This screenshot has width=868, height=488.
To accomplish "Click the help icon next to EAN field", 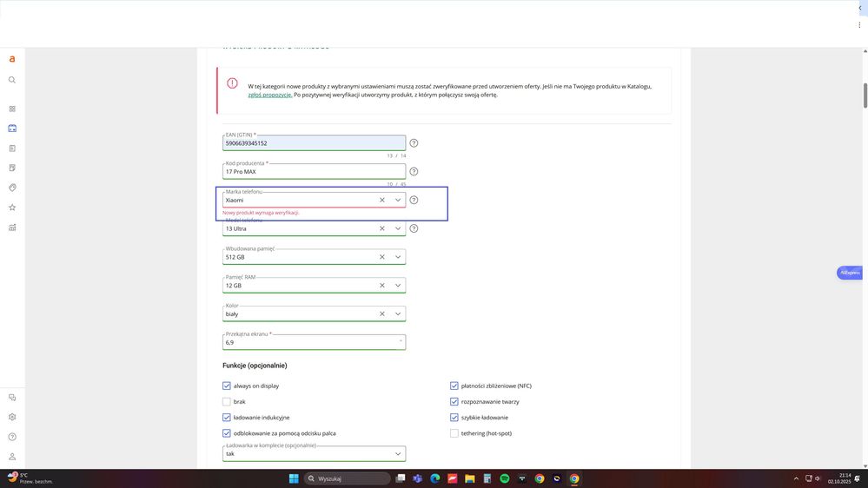I will pos(414,143).
